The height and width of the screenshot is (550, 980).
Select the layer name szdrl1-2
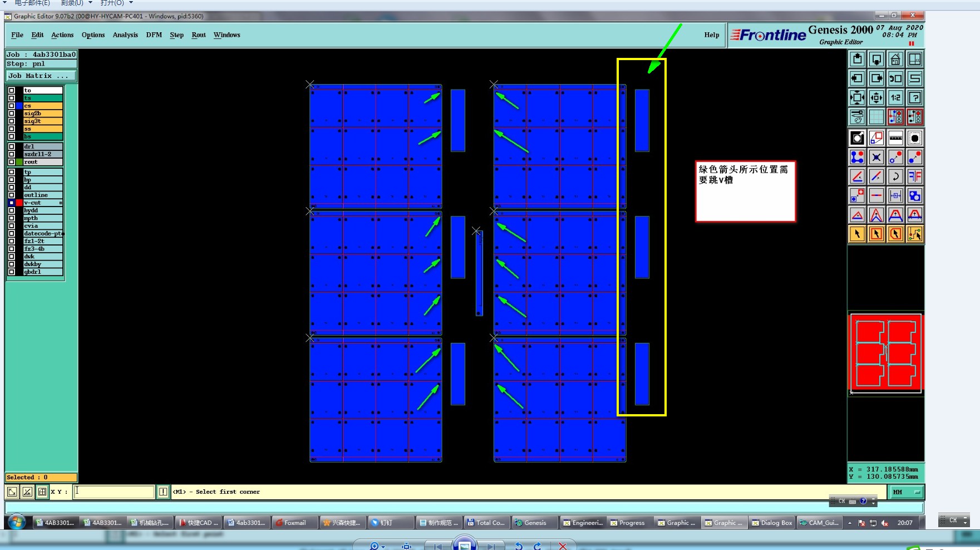[x=43, y=154]
